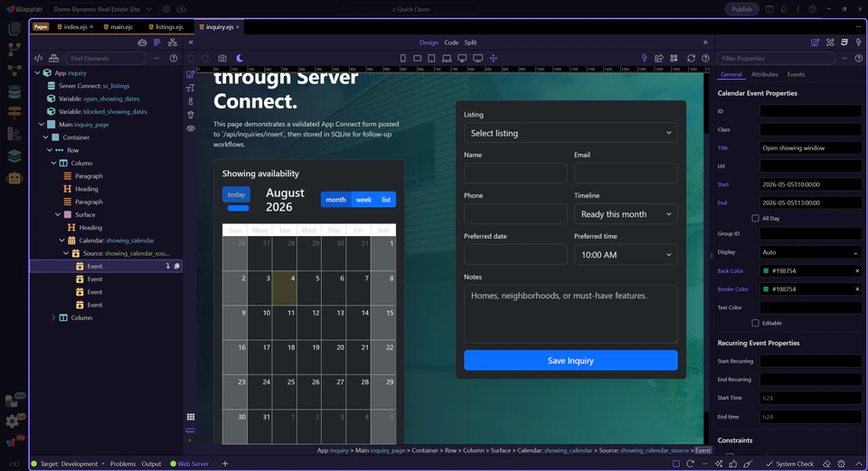Open the Timeline Ready this month dropdown
The height and width of the screenshot is (471, 868).
(626, 214)
